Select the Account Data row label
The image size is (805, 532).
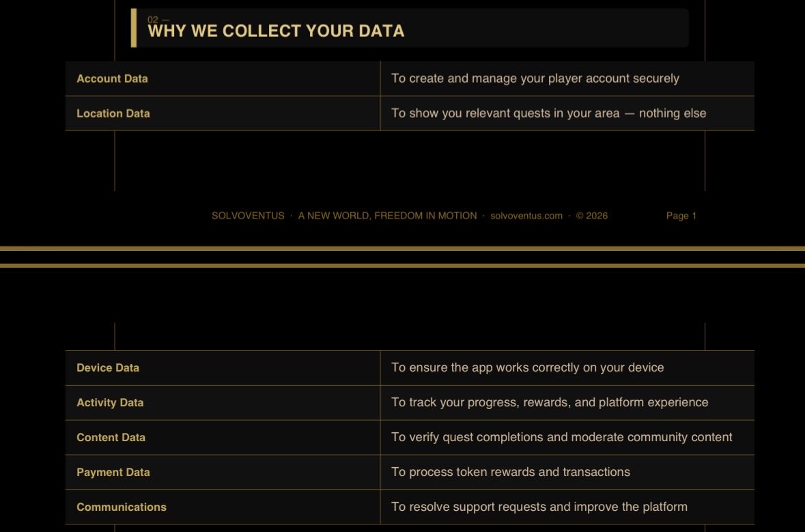pos(112,79)
